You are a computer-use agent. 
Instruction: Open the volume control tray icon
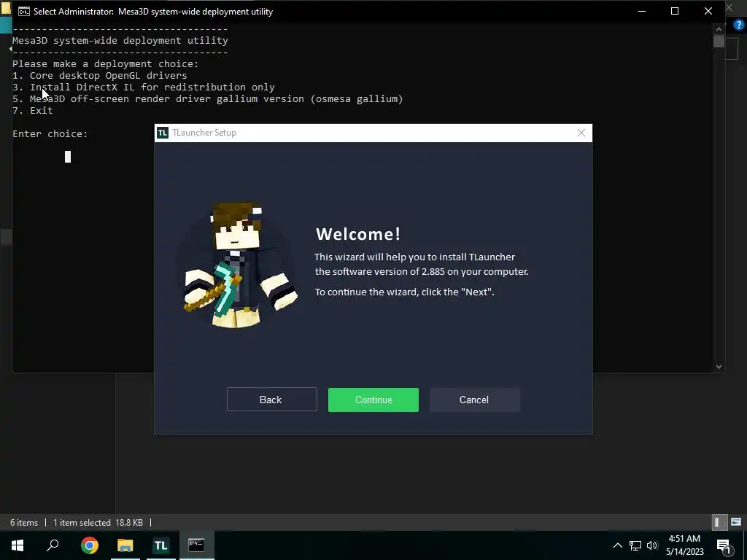coord(652,545)
